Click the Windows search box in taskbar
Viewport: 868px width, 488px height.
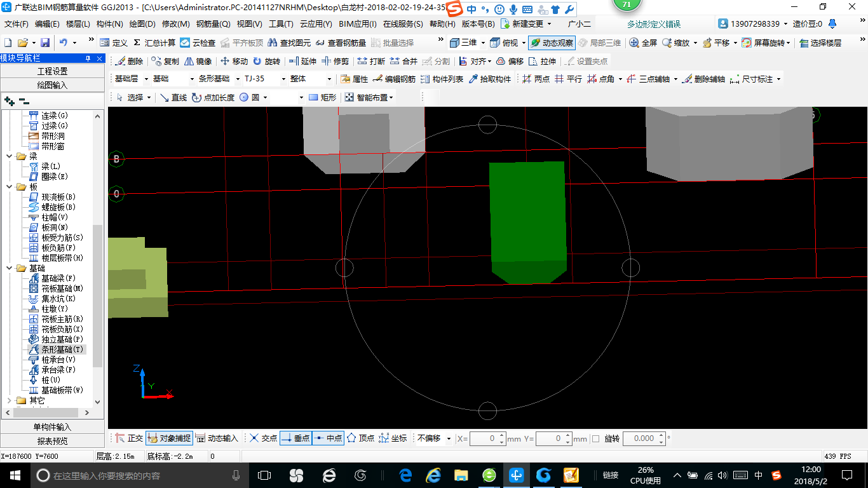[138, 475]
